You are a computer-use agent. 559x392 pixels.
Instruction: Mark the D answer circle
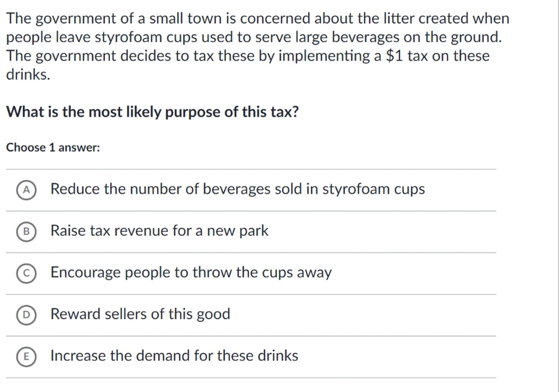(26, 315)
